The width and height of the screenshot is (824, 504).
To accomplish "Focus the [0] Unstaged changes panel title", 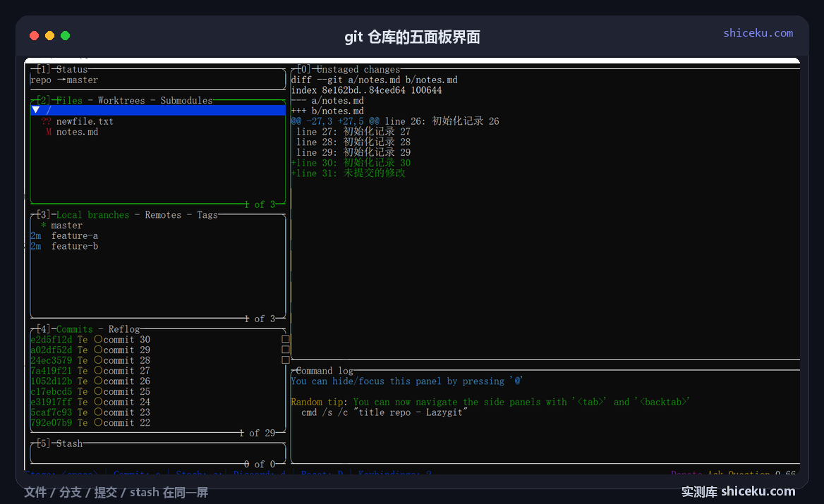I will tap(348, 69).
